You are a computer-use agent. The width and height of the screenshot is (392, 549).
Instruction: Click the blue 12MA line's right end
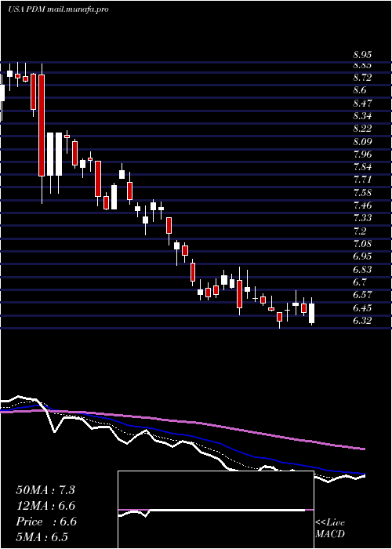(x=364, y=474)
